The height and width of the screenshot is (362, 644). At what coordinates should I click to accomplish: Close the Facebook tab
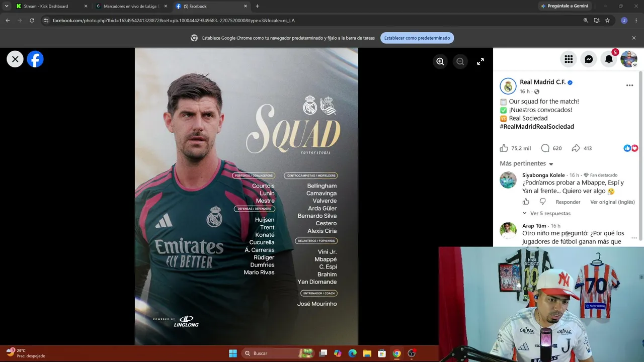click(246, 6)
